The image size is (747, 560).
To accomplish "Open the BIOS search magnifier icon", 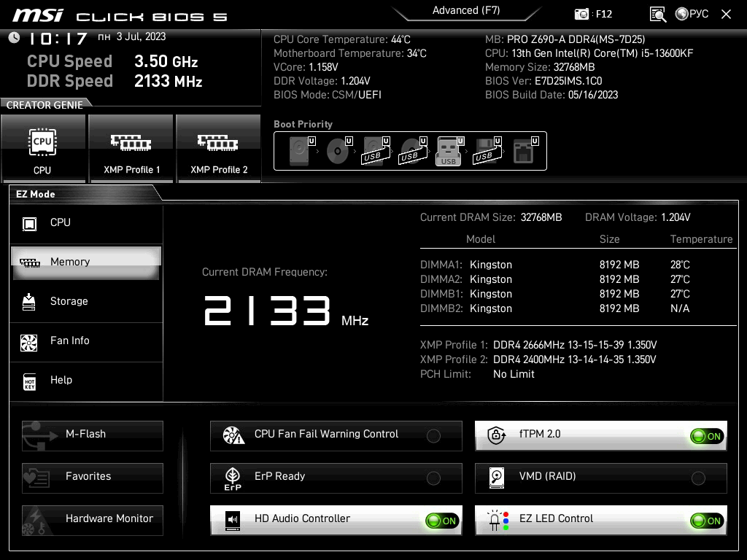I will pos(658,15).
